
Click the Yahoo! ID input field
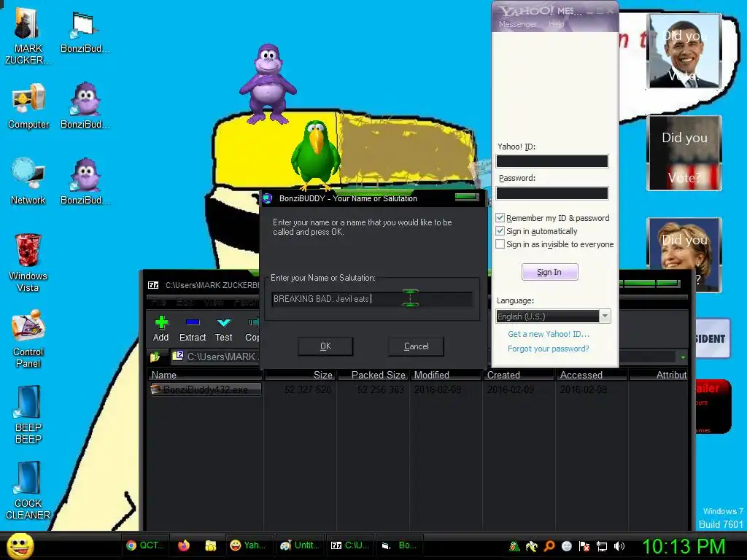tap(552, 161)
